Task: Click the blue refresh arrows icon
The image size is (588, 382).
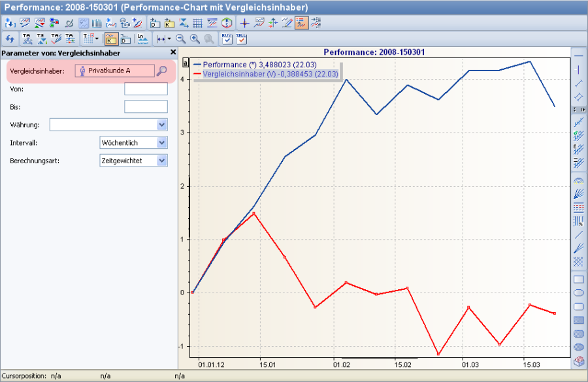Action: [x=9, y=39]
